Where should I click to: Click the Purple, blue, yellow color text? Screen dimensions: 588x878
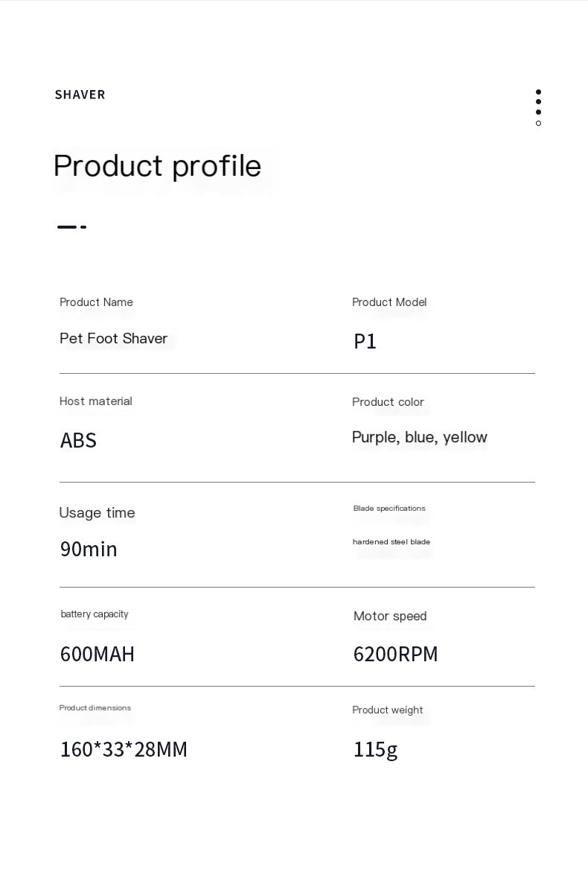pos(420,437)
